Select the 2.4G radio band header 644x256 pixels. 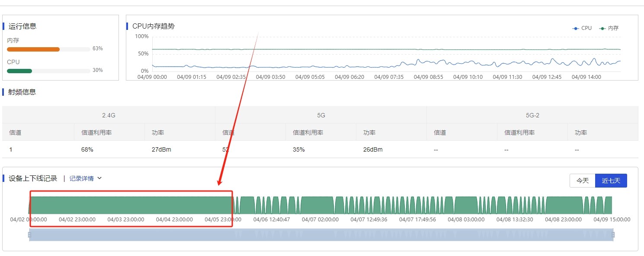click(109, 116)
